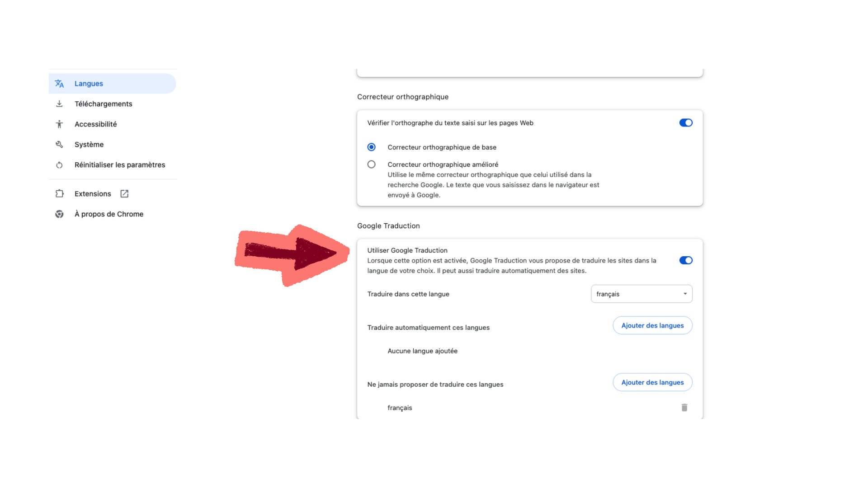Click the big red arrow annotation

coord(294,254)
